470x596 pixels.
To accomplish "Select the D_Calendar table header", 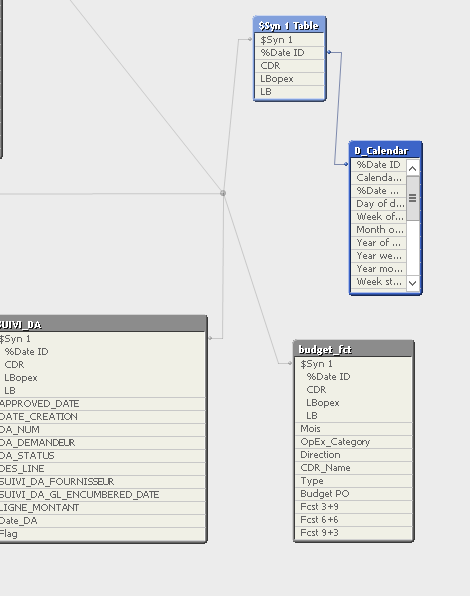I will click(x=385, y=151).
